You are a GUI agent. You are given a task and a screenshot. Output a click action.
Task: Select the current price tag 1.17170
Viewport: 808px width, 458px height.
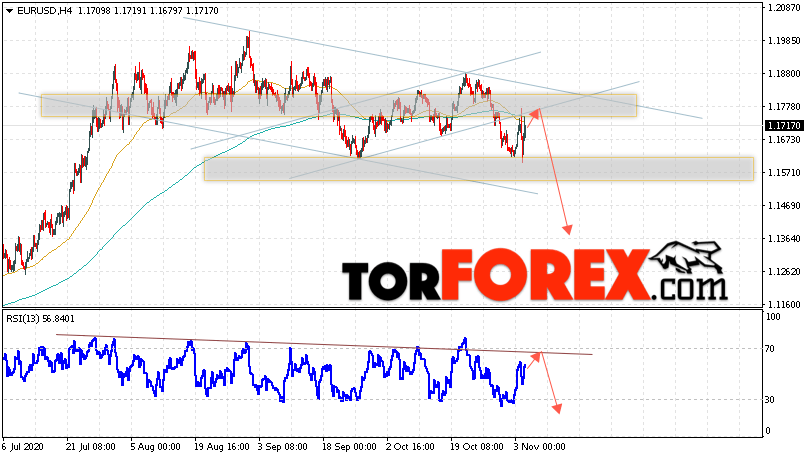point(784,126)
